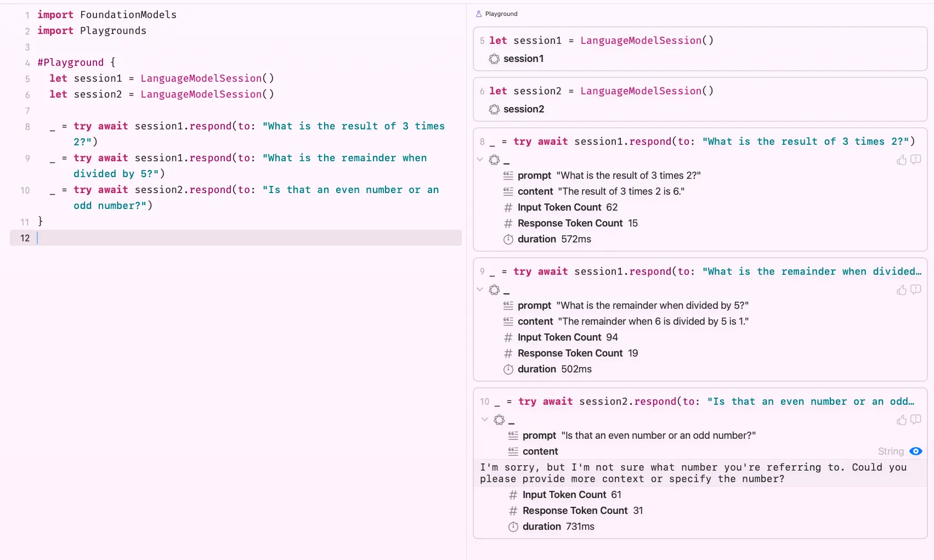Collapse the line 9 result details
This screenshot has height=560, width=934.
point(480,290)
